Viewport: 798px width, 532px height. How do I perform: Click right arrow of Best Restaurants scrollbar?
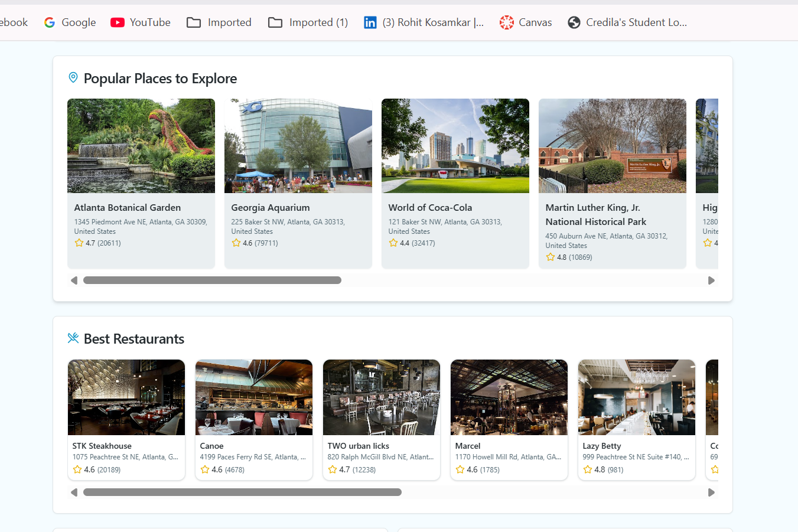click(x=711, y=492)
